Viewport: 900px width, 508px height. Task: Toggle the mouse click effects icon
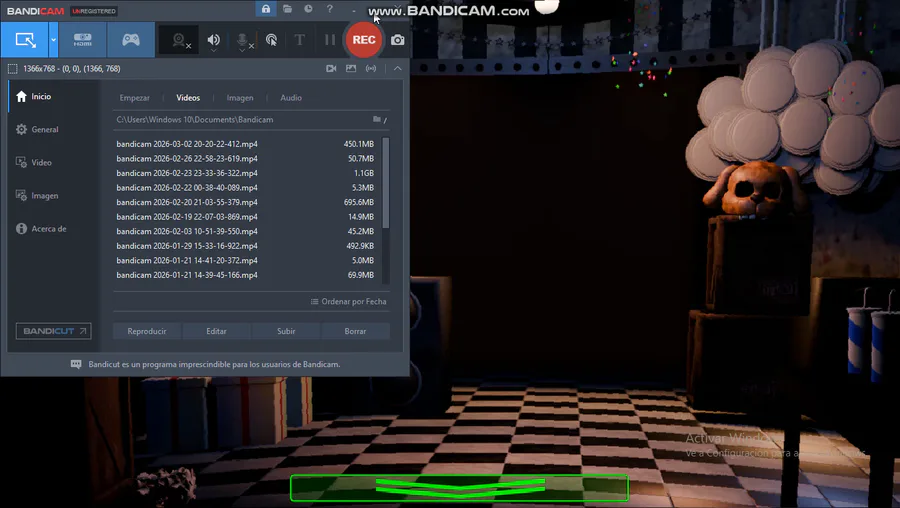271,40
